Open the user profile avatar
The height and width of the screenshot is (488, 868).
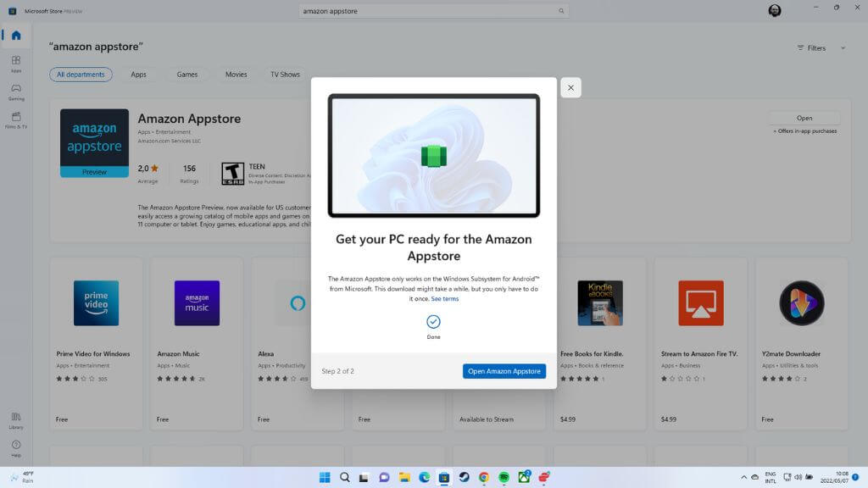(775, 10)
